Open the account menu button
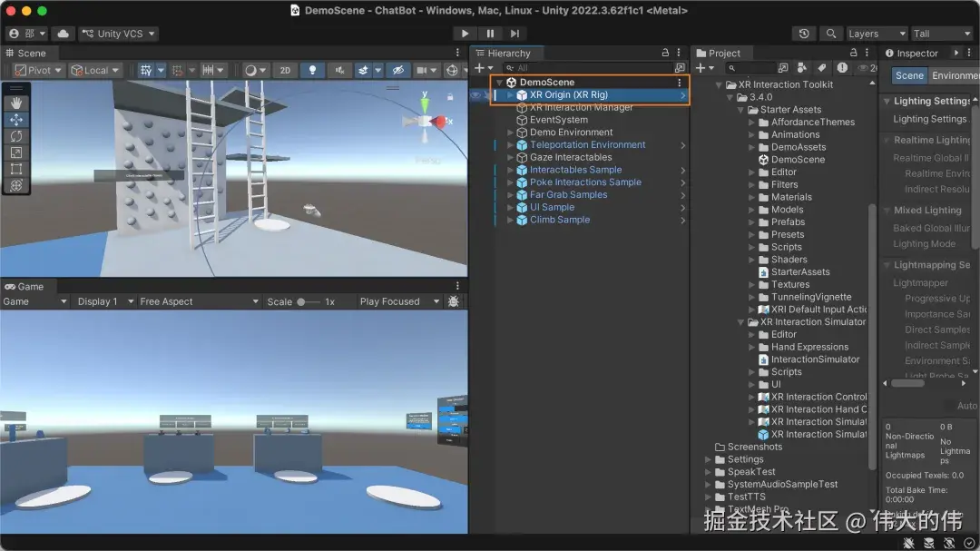 [27, 34]
